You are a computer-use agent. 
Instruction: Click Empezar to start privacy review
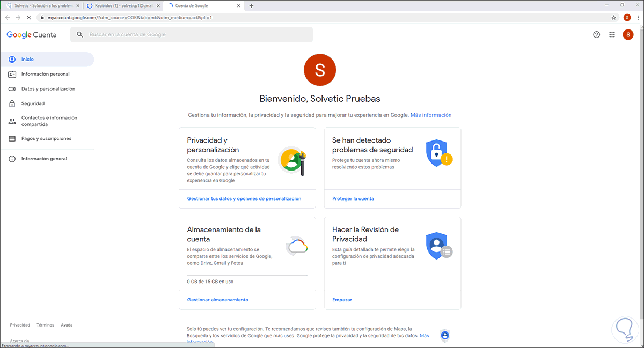coord(342,300)
